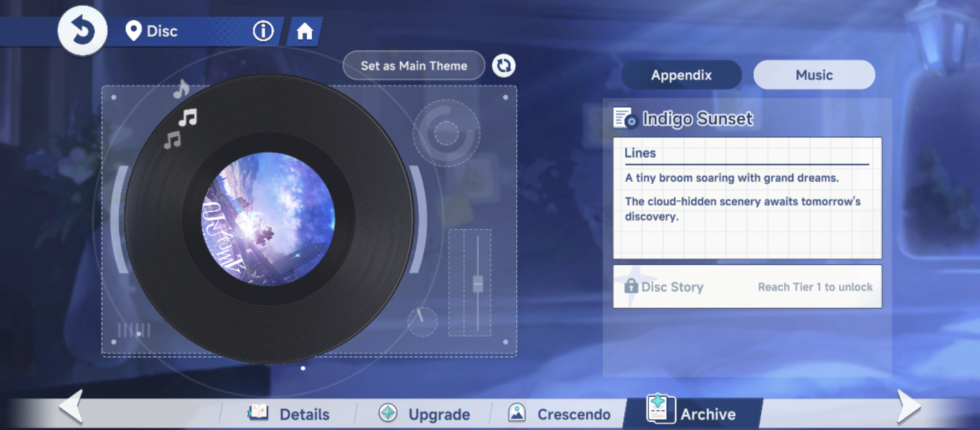
Task: Click the Details book icon
Action: 258,412
